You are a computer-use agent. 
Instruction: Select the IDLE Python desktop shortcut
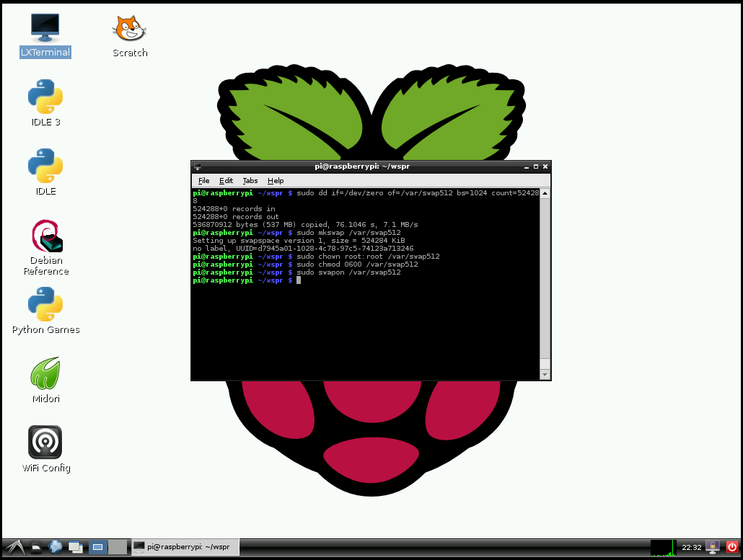click(45, 172)
